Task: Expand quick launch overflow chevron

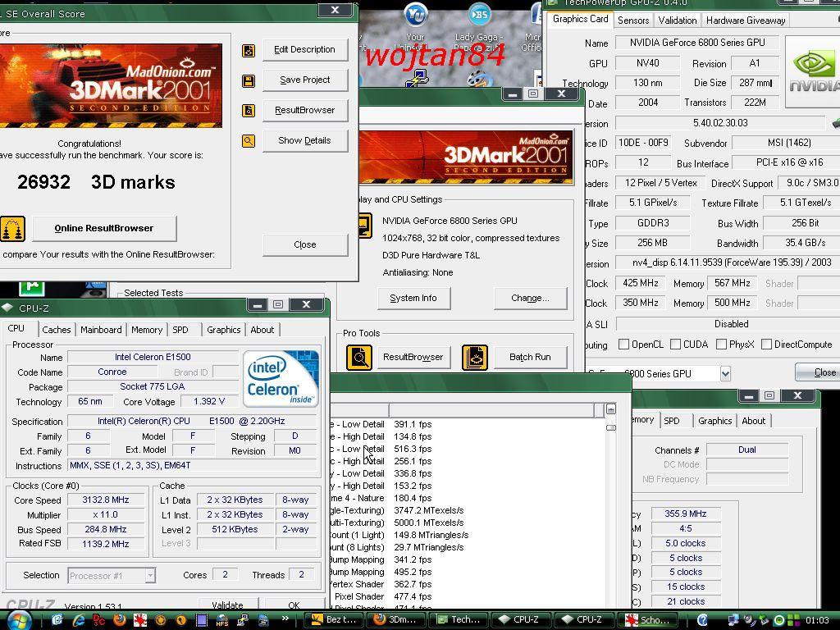Action: [x=285, y=619]
